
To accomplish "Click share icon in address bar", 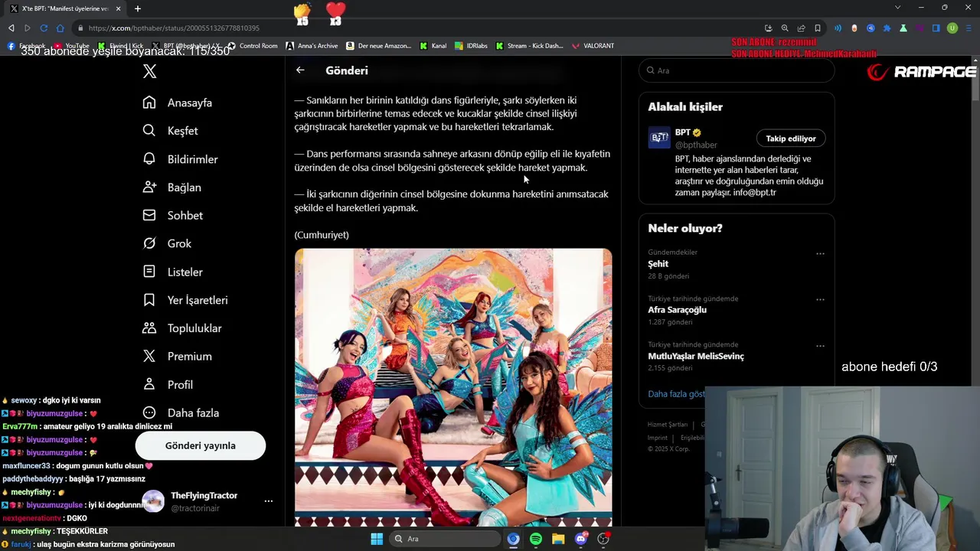I will click(802, 28).
